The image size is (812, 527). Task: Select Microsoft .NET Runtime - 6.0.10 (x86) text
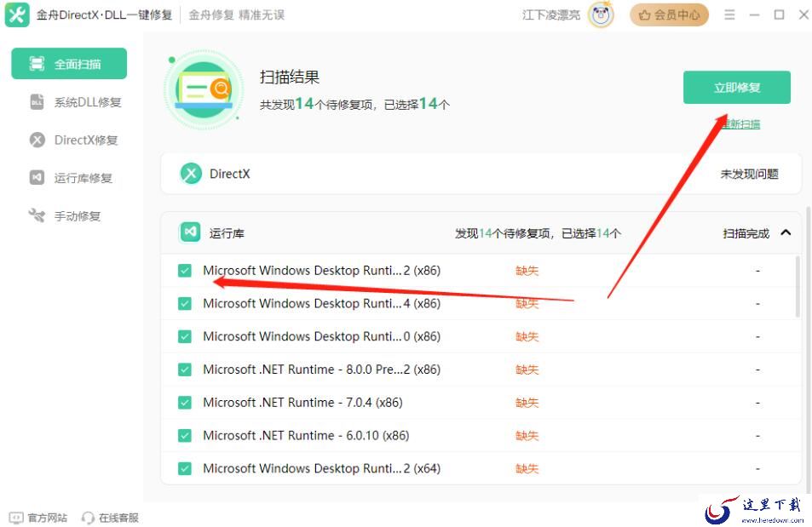pyautogui.click(x=306, y=435)
